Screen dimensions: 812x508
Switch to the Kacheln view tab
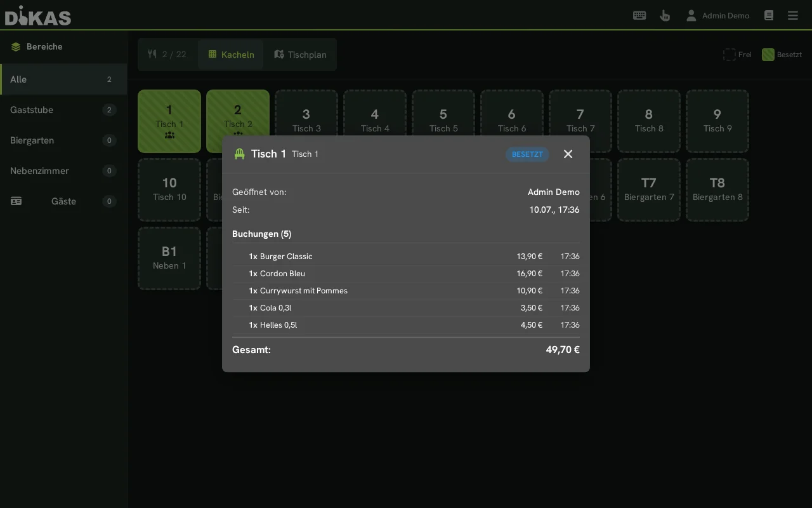[231, 55]
